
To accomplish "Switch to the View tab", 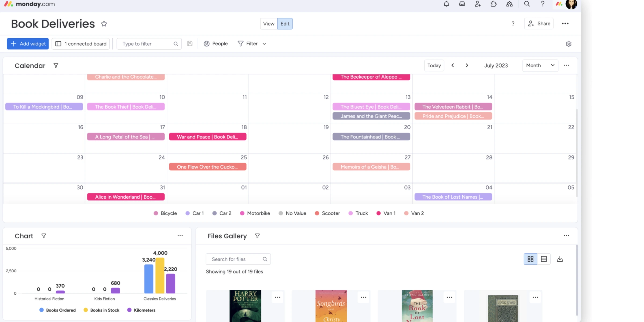I will pyautogui.click(x=269, y=24).
